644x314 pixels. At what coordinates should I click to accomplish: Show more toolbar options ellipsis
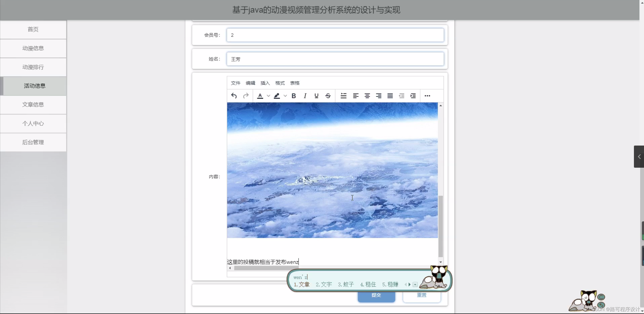[427, 96]
